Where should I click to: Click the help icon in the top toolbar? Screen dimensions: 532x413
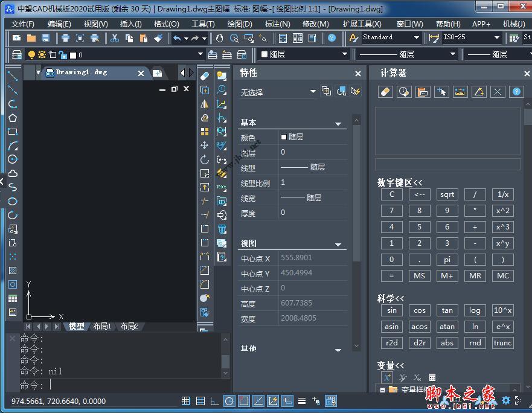tap(332, 38)
